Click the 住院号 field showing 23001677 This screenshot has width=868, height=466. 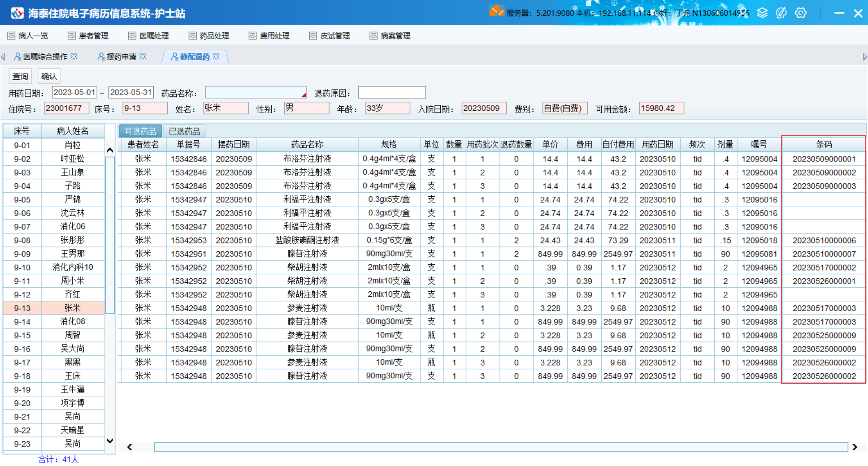click(66, 108)
